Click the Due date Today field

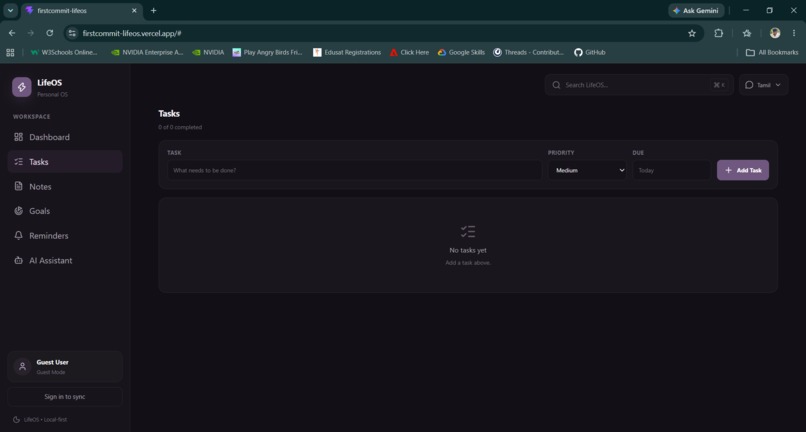[x=671, y=170]
